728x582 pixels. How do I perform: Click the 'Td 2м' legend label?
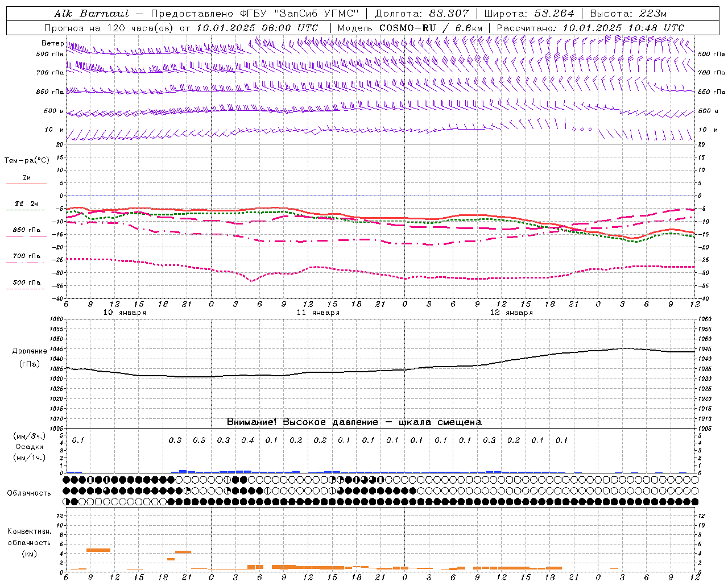(26, 203)
